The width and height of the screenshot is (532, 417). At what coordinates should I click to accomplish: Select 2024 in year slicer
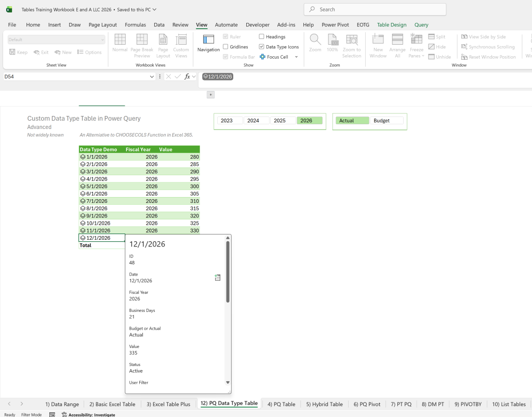pos(256,121)
